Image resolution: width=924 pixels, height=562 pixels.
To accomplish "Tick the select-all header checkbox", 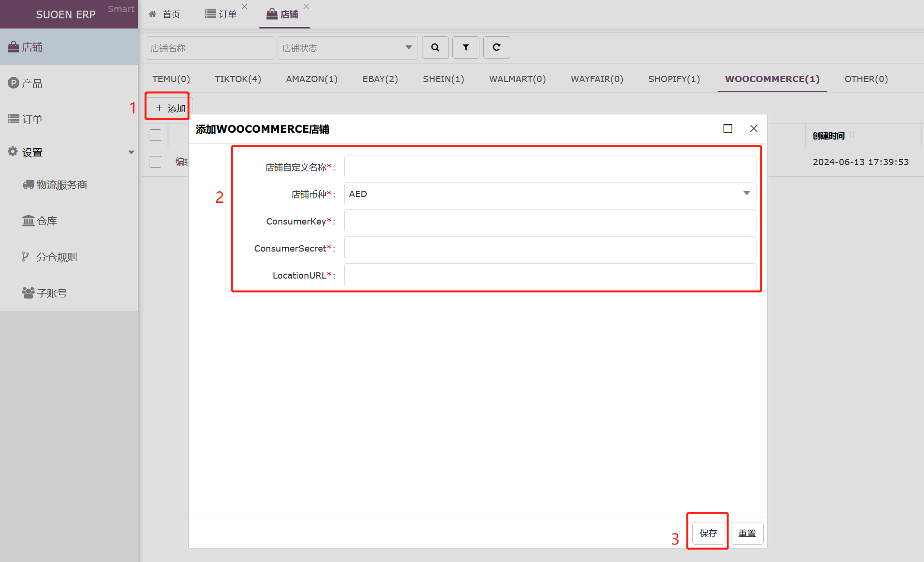I will coord(155,135).
